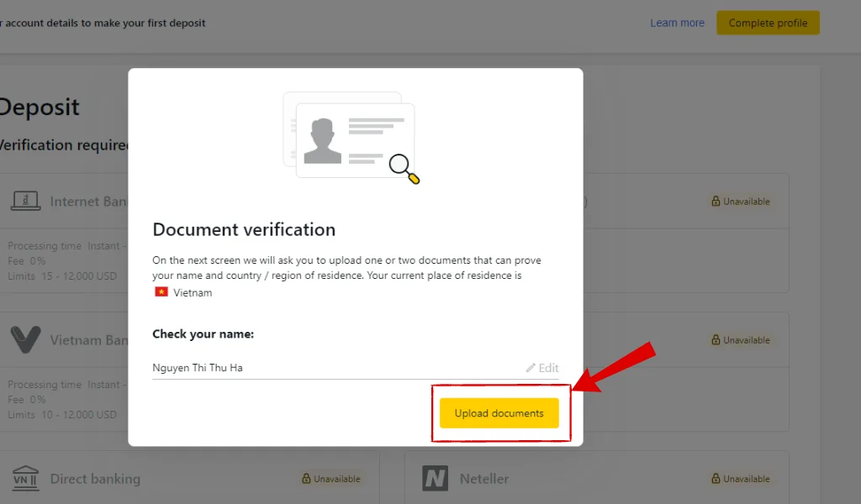Click the lock icon beside Neteller Unavailable
The height and width of the screenshot is (504, 861).
(718, 478)
